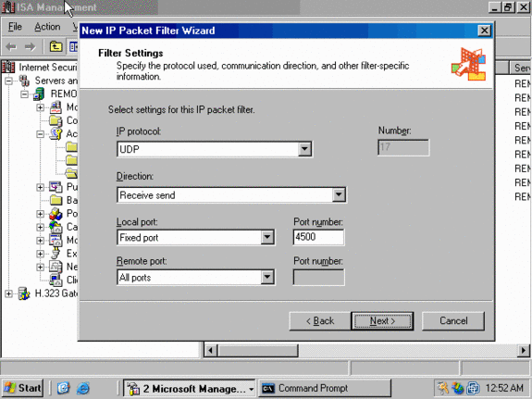Click the Cache Configuration icon
Viewport: 532px width, 399px height.
coord(56,227)
